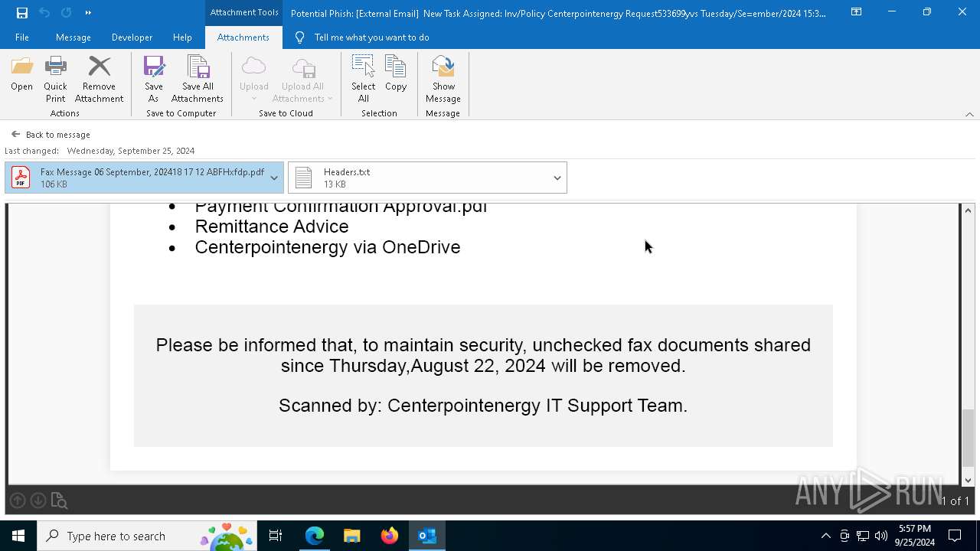Image resolution: width=980 pixels, height=551 pixels.
Task: Click the Attachment Tools contextual tab label
Action: [x=244, y=12]
